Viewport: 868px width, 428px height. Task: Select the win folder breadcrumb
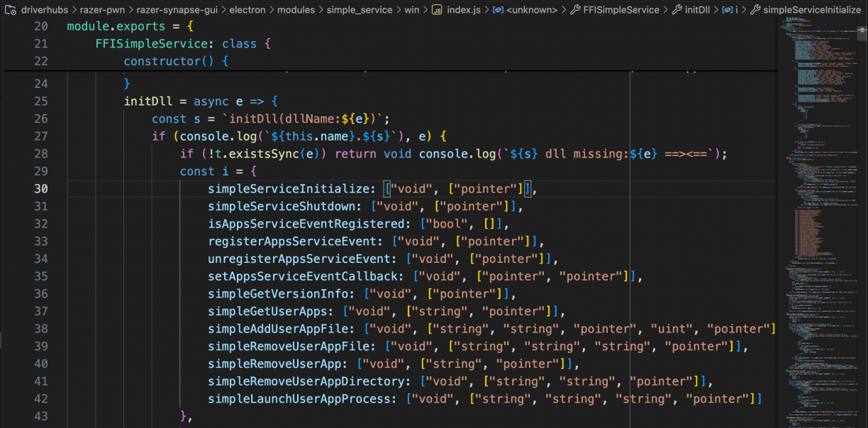pyautogui.click(x=411, y=10)
